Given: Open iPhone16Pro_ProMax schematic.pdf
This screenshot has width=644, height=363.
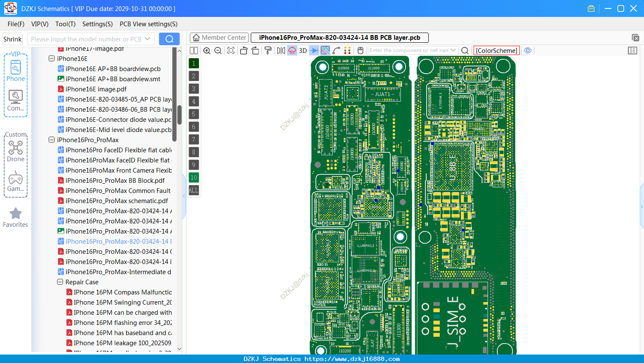Looking at the screenshot, I should 113,201.
